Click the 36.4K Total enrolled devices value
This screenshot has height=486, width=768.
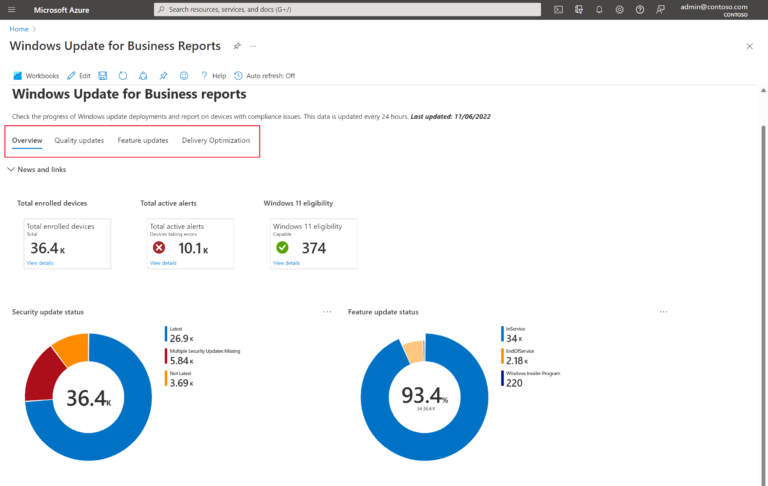(48, 248)
